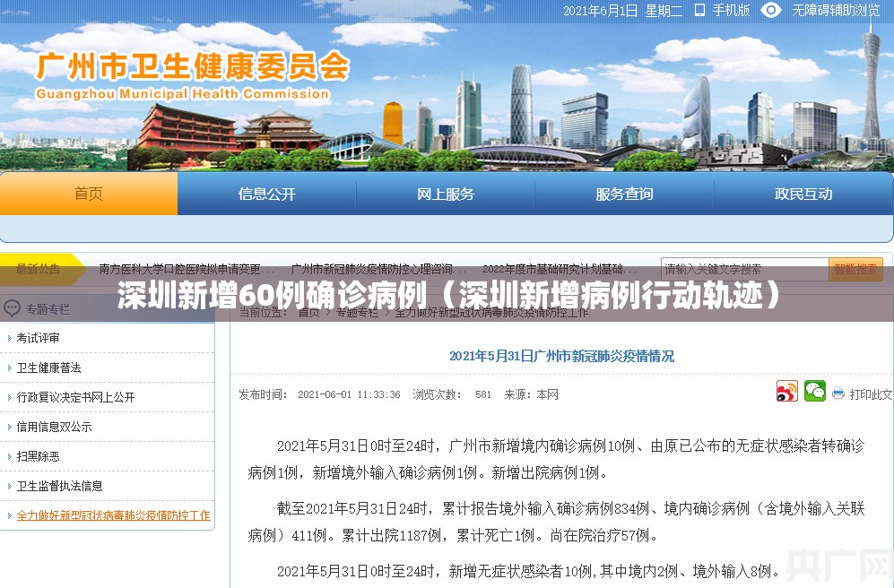Click the 广州市卫生健康委员会 site logo

pos(193,66)
